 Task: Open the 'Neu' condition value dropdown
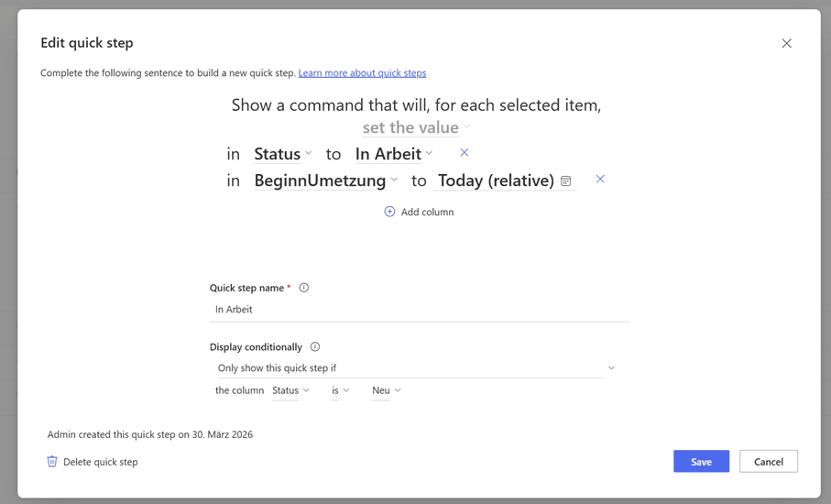point(387,390)
